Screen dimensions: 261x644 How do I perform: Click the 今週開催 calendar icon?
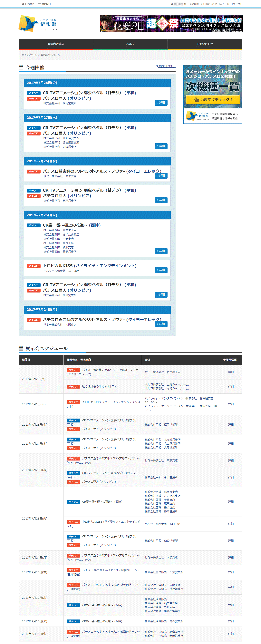click(21, 67)
